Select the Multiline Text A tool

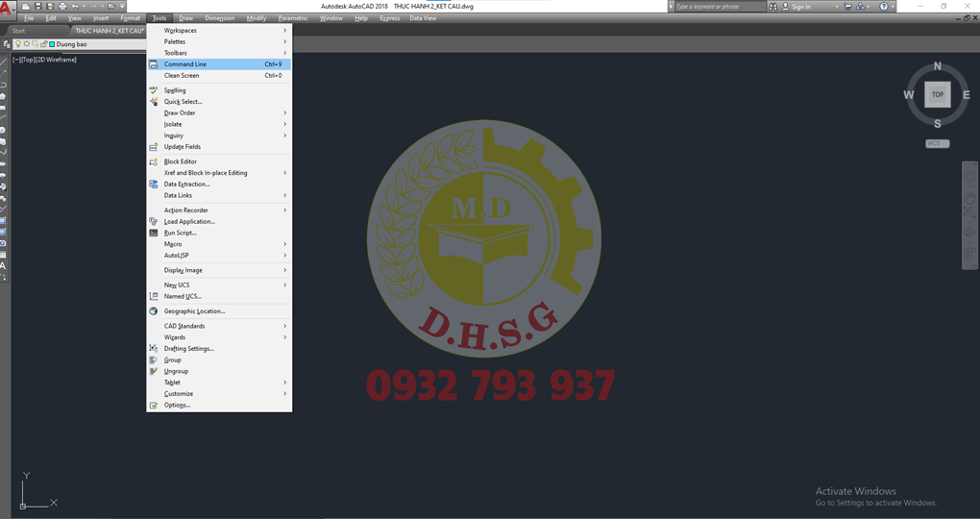[x=3, y=266]
